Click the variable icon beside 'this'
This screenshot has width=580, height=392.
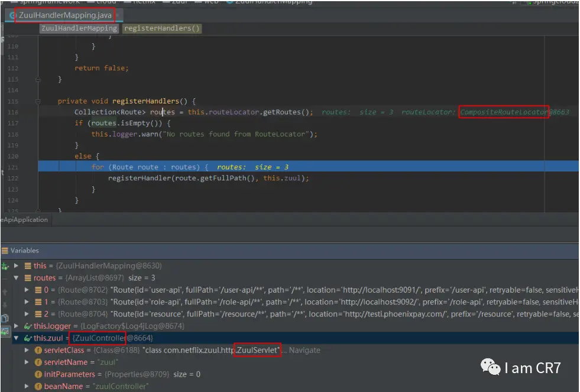[x=28, y=266]
